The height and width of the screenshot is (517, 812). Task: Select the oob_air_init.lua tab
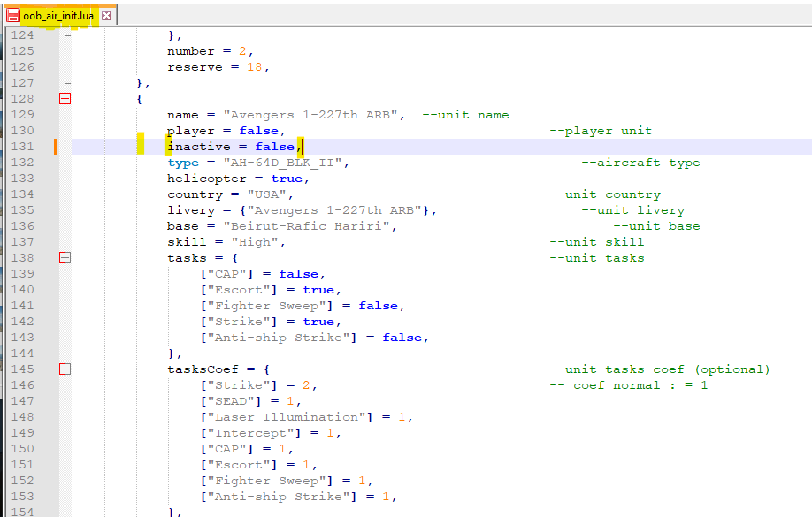pos(58,16)
